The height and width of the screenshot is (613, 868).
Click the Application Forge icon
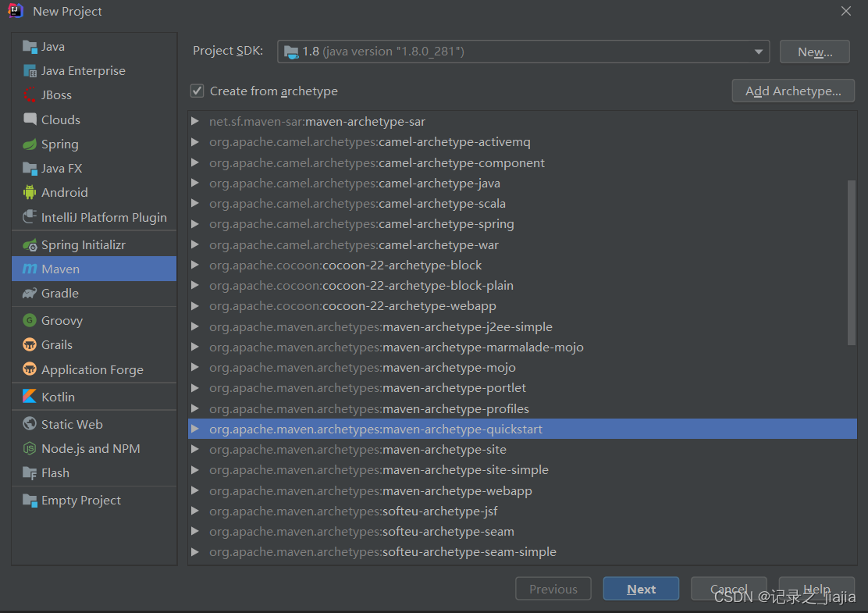(30, 369)
